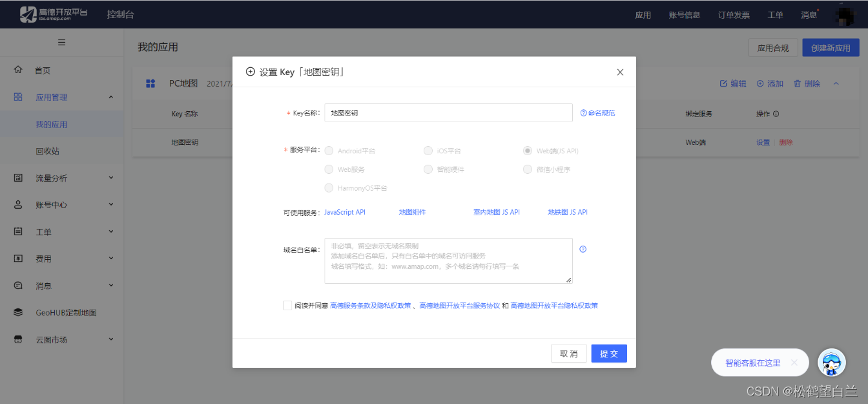The height and width of the screenshot is (404, 868).
Task: Check the 阅读并同意 agreement checkbox
Action: click(x=287, y=306)
